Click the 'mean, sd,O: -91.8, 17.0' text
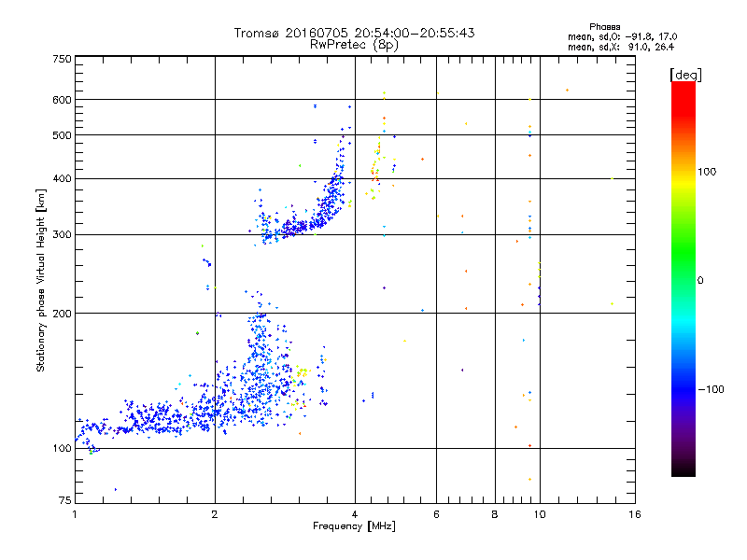Viewport: 747px width, 560px height. click(622, 36)
